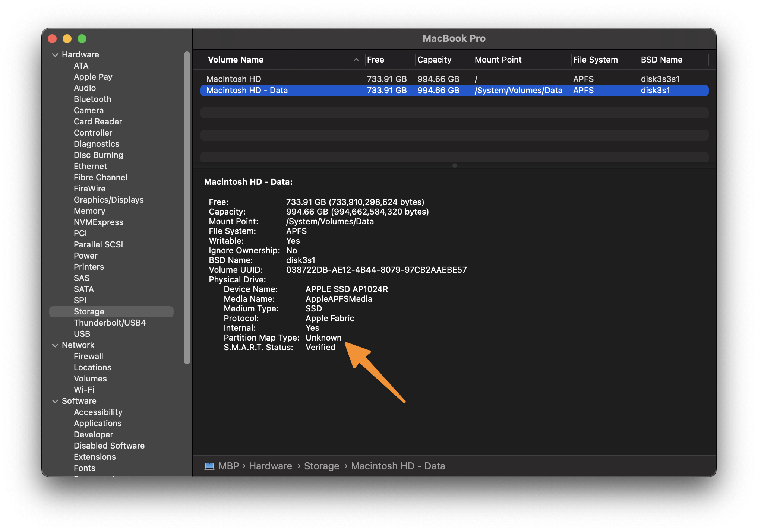Select Wi-Fi under Network
The height and width of the screenshot is (532, 758).
point(84,390)
